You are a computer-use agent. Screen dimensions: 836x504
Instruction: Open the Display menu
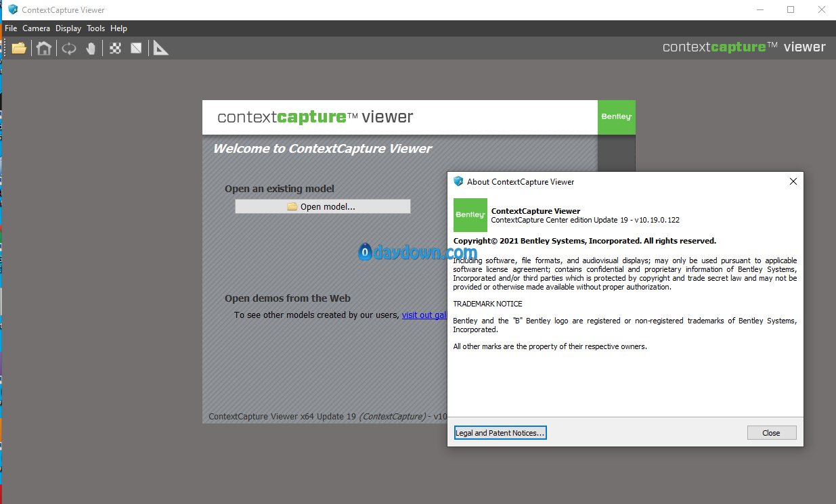(x=68, y=28)
